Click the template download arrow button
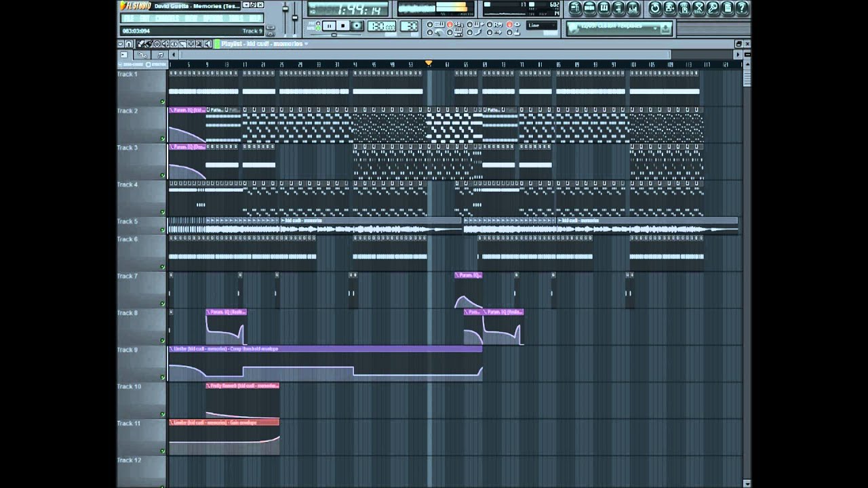The image size is (868, 488). (665, 28)
